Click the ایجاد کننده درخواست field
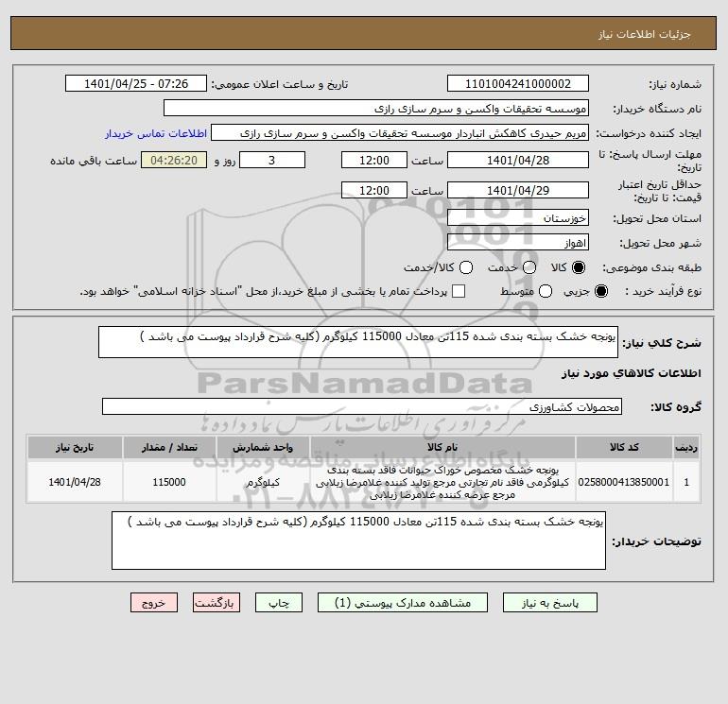Viewport: 728px width, 704px height. point(400,133)
